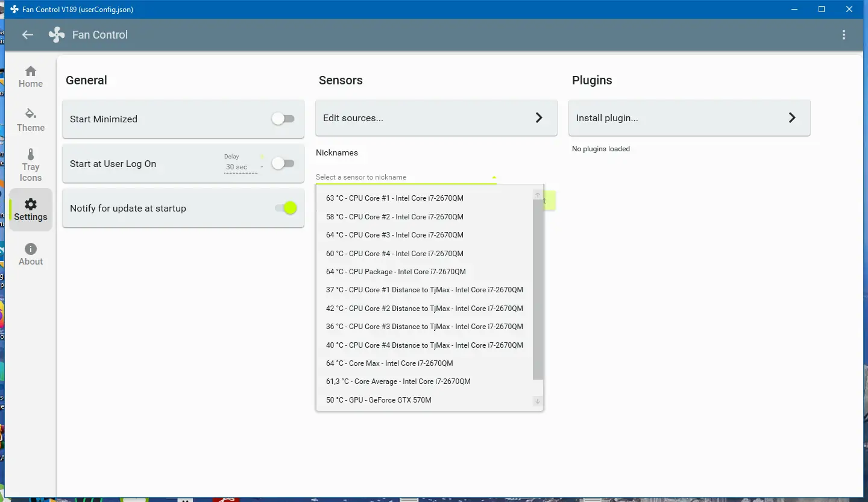
Task: Select CPU Core #4 60 °C sensor
Action: coord(424,254)
